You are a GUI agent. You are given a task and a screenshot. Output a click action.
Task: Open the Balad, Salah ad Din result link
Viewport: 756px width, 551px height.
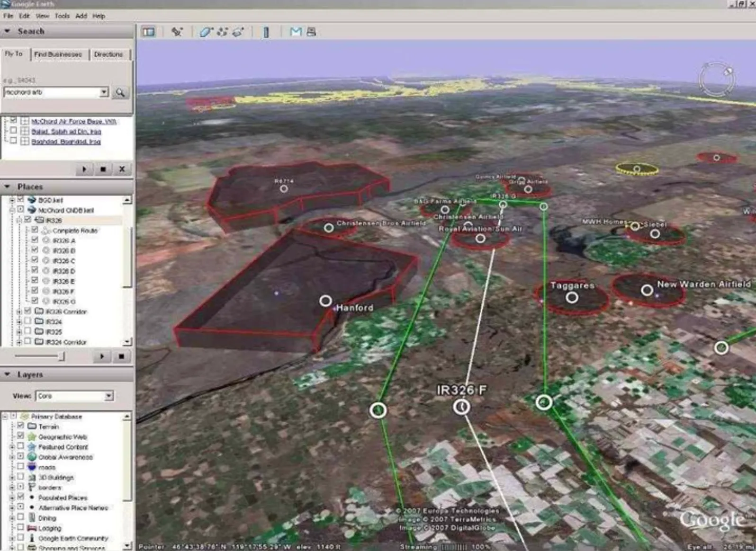pyautogui.click(x=66, y=132)
